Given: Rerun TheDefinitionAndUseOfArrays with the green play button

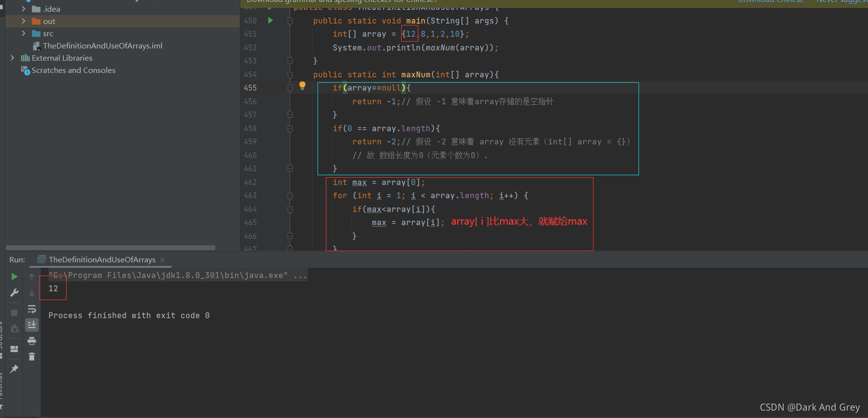Looking at the screenshot, I should (x=14, y=277).
